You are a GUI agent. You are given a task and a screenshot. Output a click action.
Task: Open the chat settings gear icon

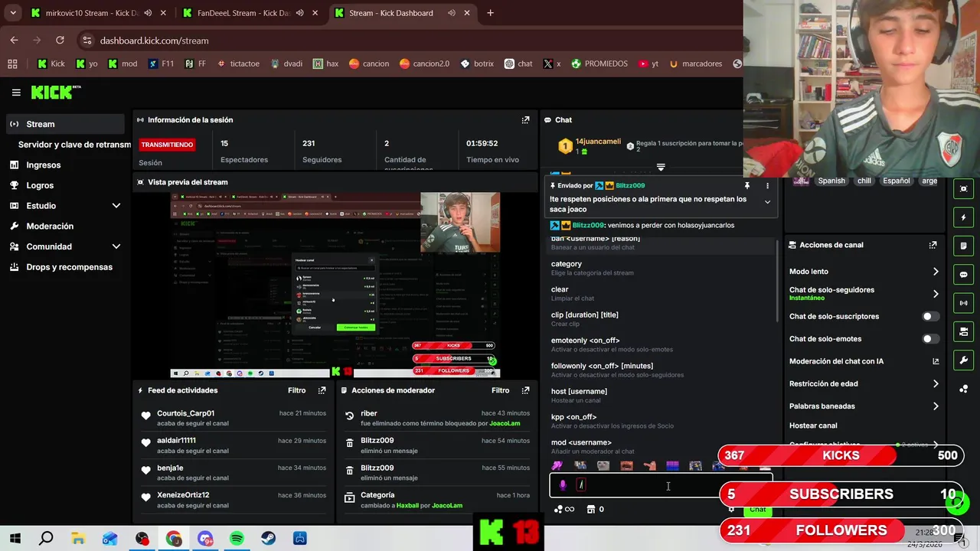[x=731, y=509]
